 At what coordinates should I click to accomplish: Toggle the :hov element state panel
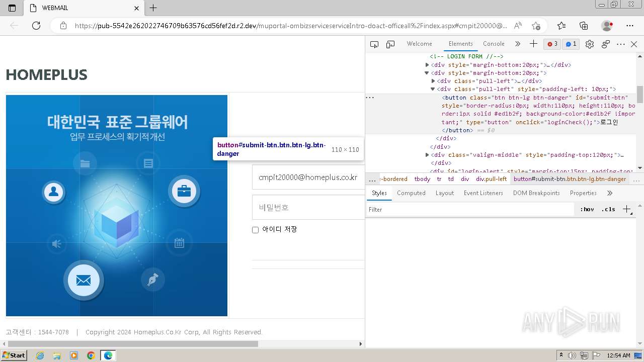587,209
